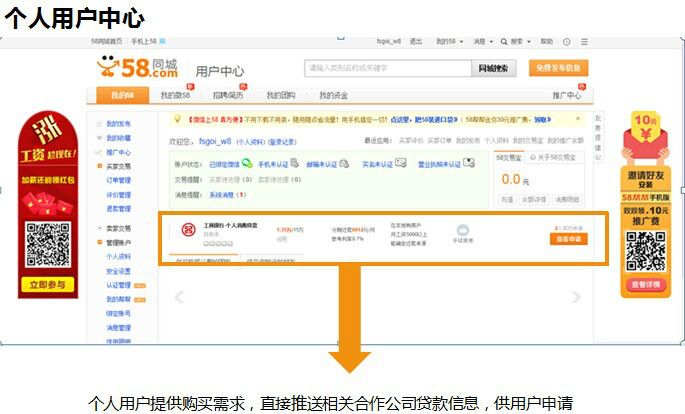Open the hamburger menu icon in top bar
The width and height of the screenshot is (685, 414).
pos(584,42)
